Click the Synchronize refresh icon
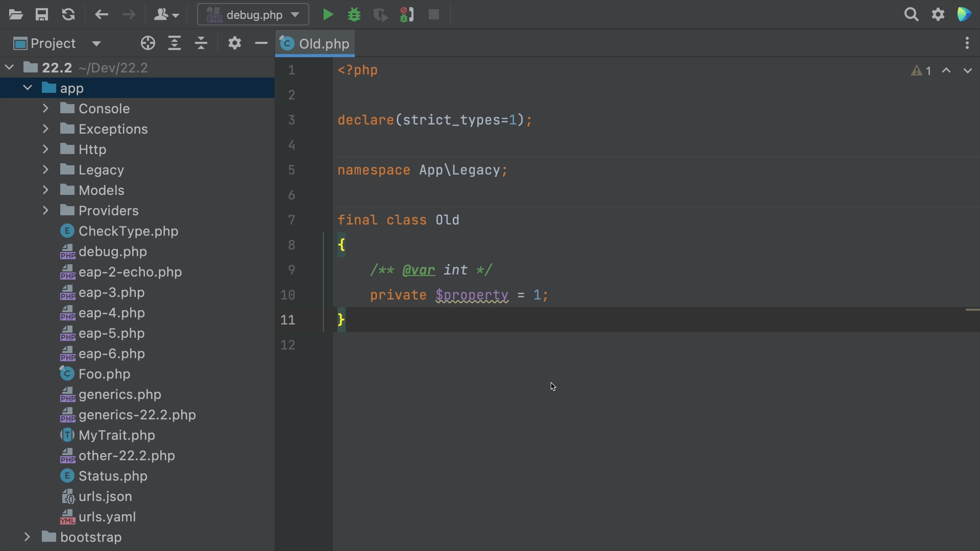 coord(68,15)
